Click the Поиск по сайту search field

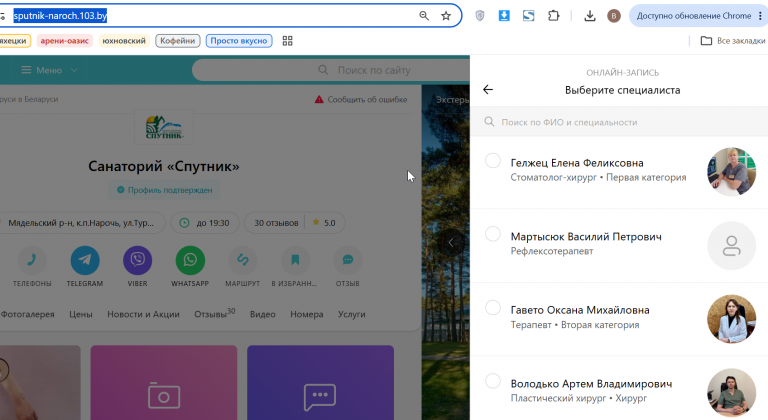[x=331, y=70]
